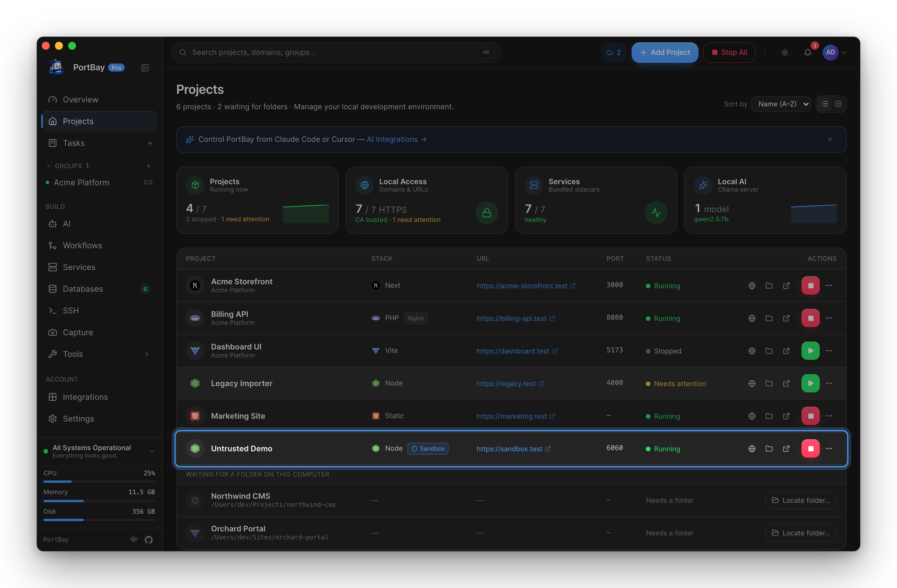Image resolution: width=897 pixels, height=588 pixels.
Task: Click the audio waveform icon in sidebar footer
Action: 134,539
